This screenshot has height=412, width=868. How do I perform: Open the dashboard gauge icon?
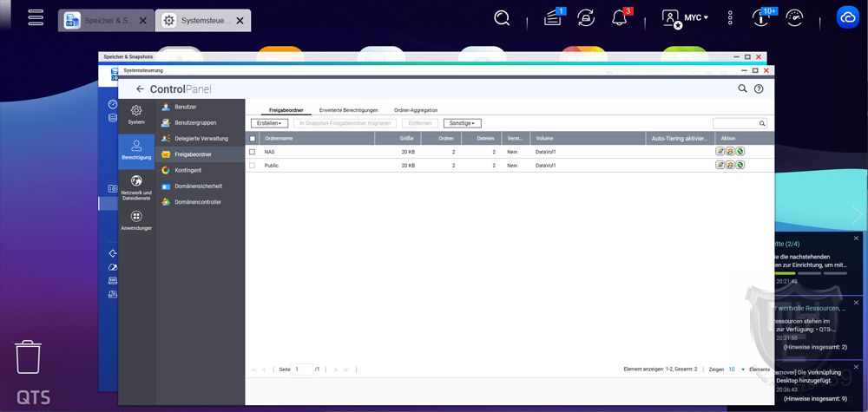794,18
